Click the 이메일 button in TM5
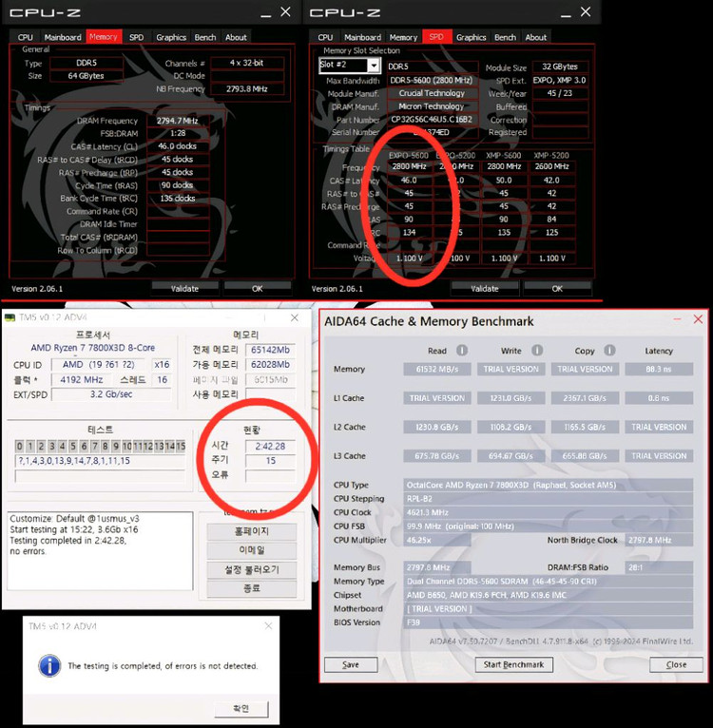The image size is (713, 728). click(251, 550)
